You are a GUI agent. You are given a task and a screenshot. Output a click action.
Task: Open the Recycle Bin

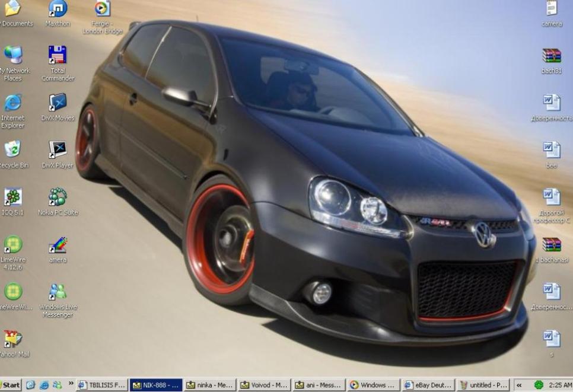pyautogui.click(x=13, y=150)
